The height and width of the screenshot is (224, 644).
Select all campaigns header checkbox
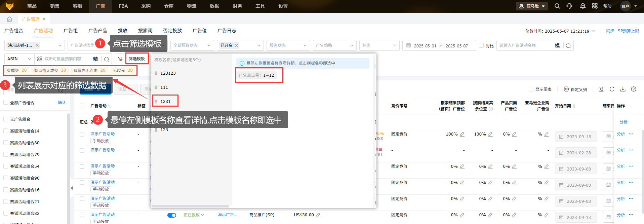[82, 106]
